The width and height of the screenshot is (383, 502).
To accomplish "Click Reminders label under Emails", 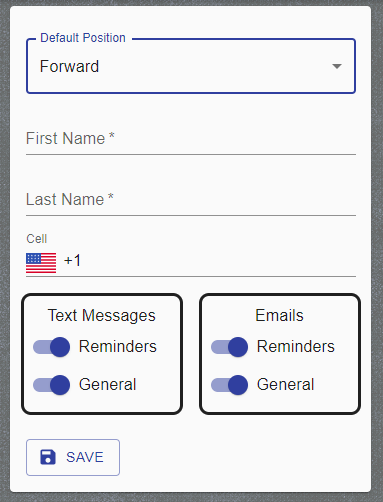I will click(296, 346).
